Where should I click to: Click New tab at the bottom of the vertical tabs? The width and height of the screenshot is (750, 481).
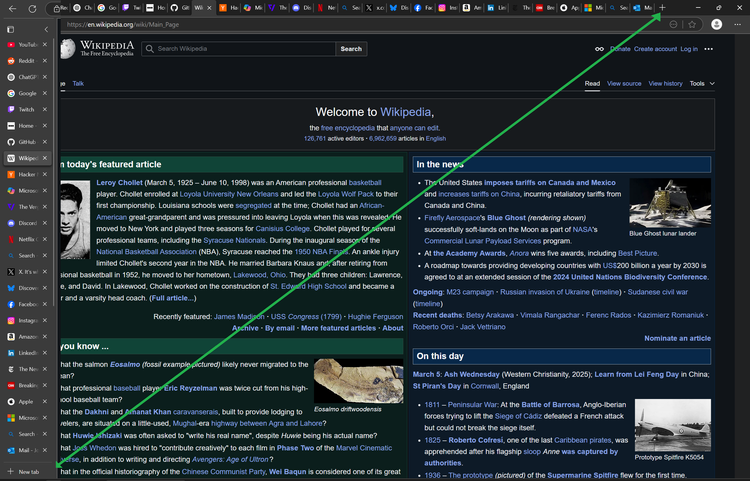point(24,472)
